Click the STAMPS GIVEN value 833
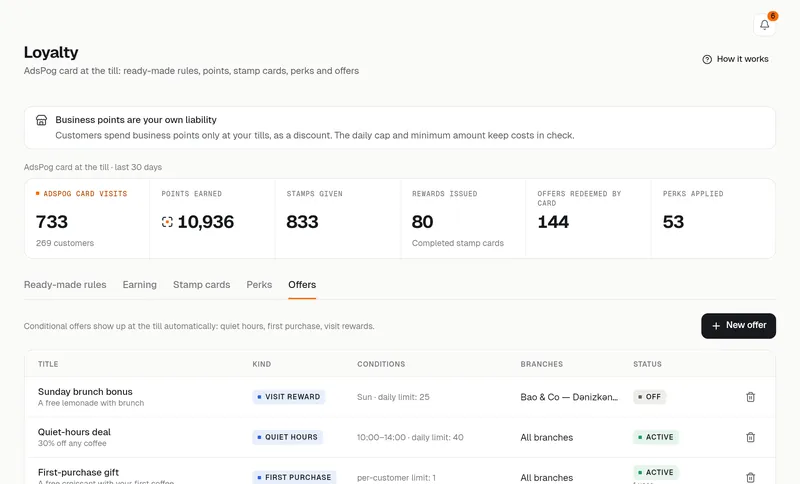This screenshot has width=800, height=484. pyautogui.click(x=302, y=222)
